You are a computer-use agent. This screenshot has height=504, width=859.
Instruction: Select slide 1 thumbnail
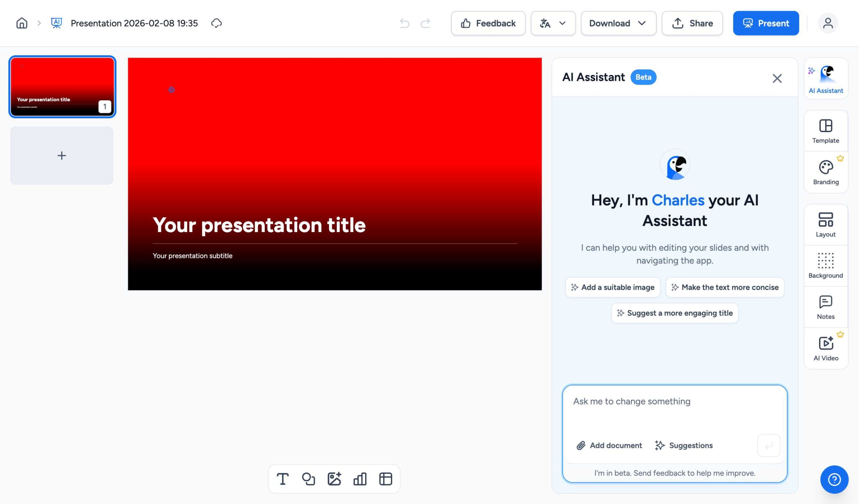62,87
